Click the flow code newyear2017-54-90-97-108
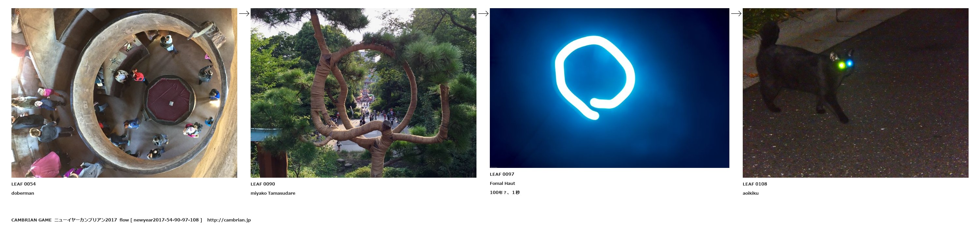The width and height of the screenshot is (980, 228). click(166, 220)
